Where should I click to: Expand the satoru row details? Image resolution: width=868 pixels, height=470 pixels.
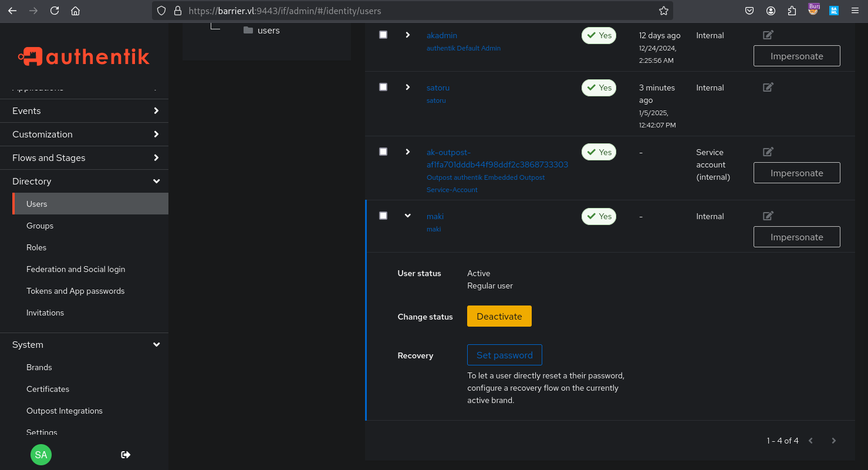click(x=408, y=88)
